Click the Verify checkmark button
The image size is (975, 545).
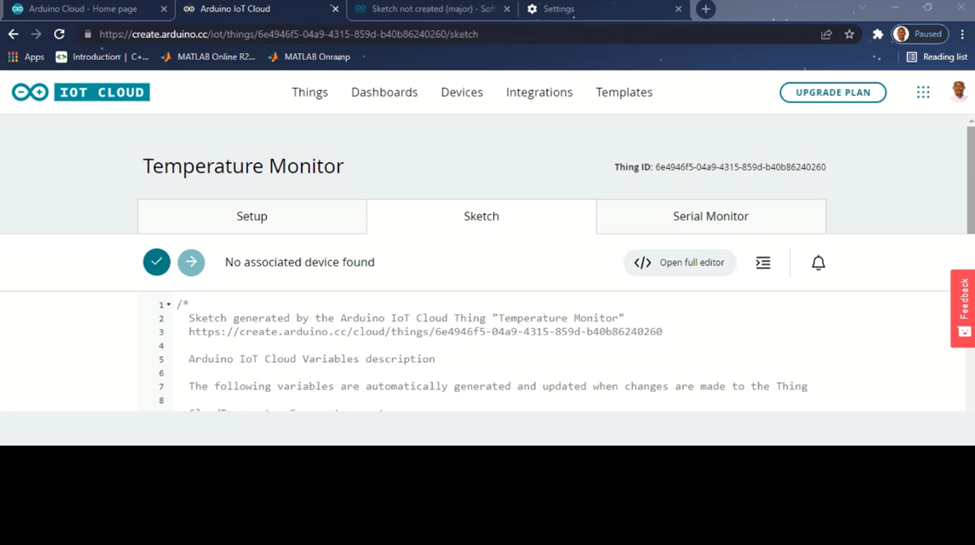(157, 262)
